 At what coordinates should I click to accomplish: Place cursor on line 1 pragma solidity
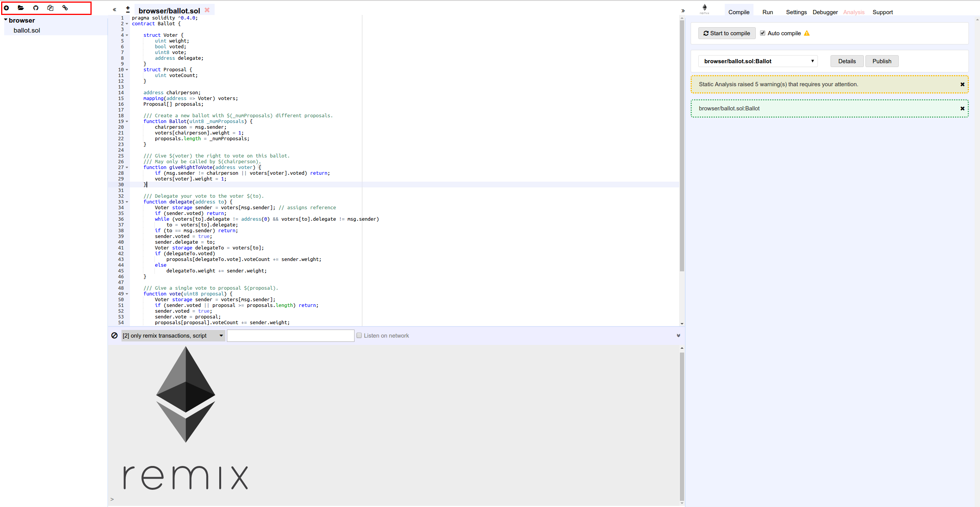(x=164, y=18)
